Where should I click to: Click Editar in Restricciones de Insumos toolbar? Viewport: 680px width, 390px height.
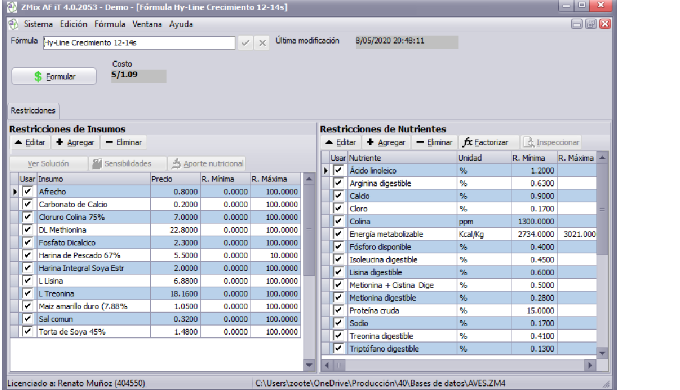click(30, 142)
